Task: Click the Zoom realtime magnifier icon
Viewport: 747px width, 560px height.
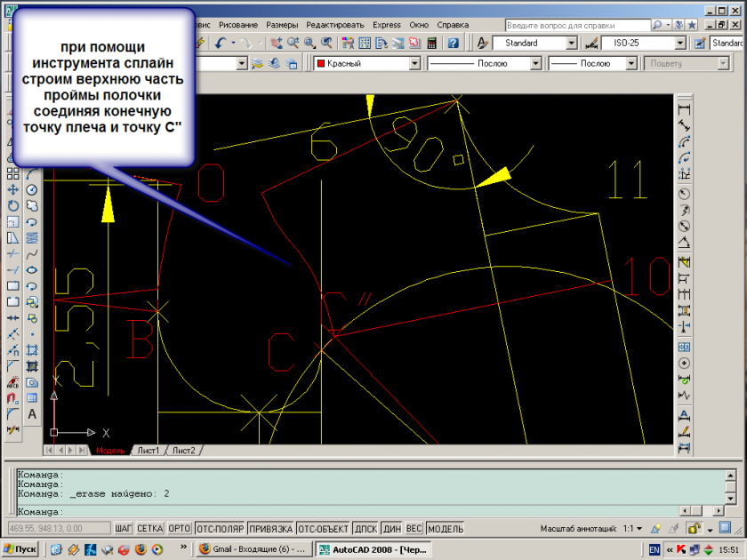Action: [293, 43]
